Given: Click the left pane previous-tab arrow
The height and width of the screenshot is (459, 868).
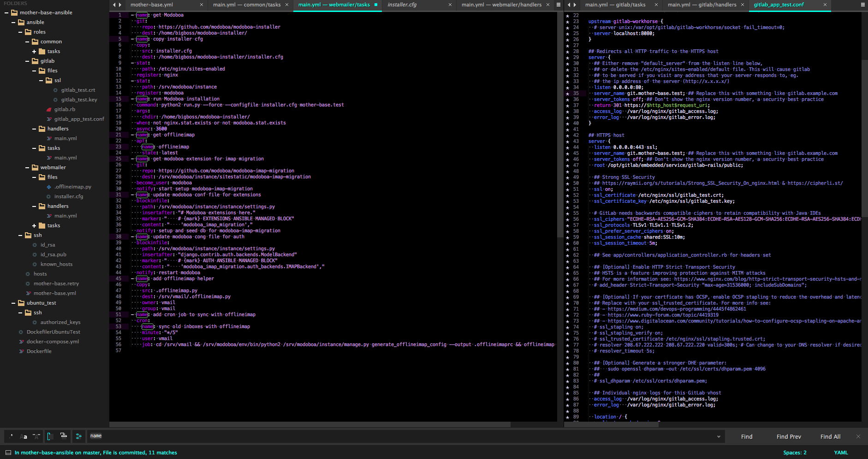Looking at the screenshot, I should pyautogui.click(x=114, y=5).
